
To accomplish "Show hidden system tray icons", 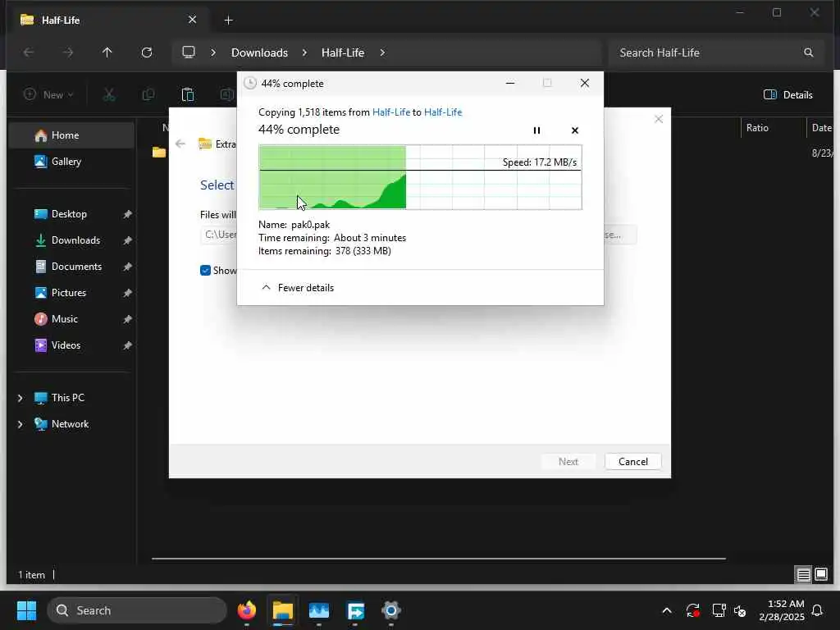I will pos(667,610).
